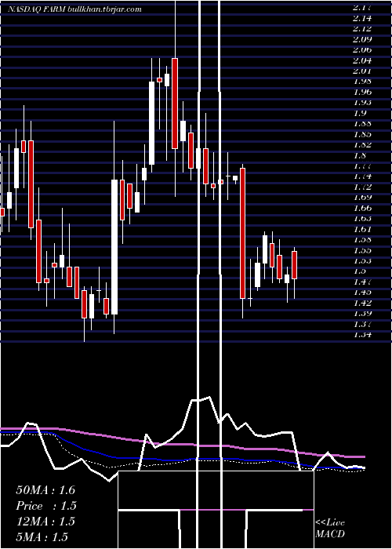
Task: Click the 2.12 price axis label
Action: [x=362, y=29]
